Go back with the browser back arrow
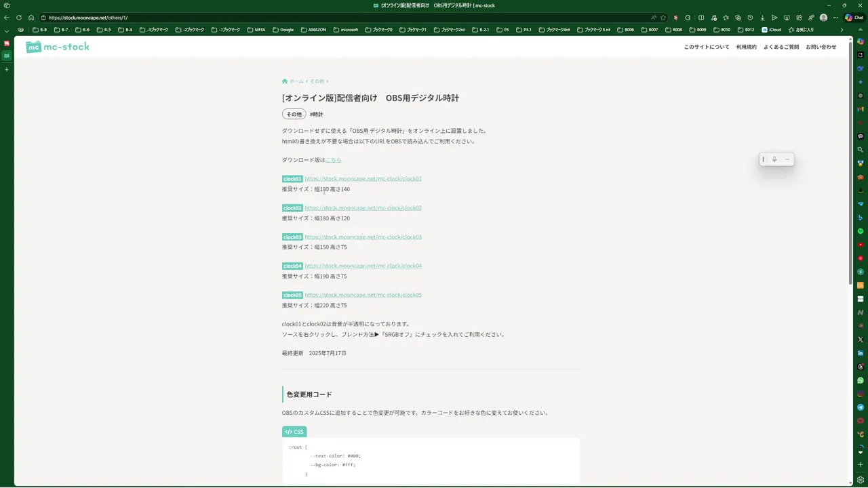This screenshot has height=488, width=868. 7,18
